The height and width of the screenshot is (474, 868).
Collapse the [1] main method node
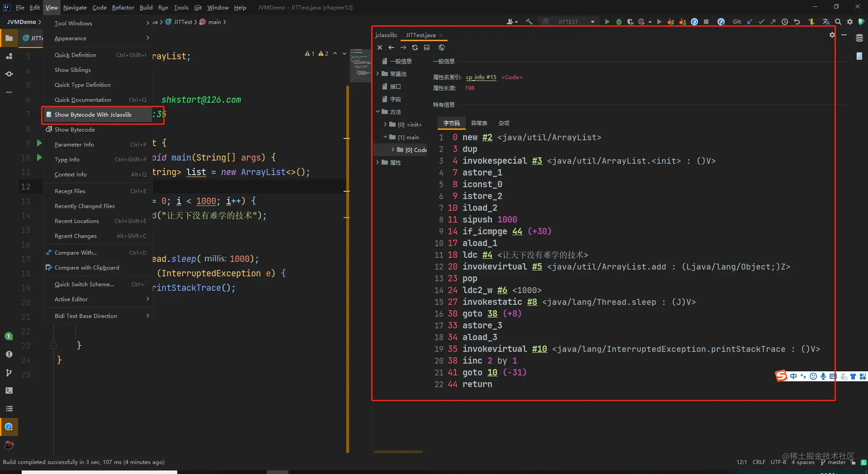pos(385,137)
